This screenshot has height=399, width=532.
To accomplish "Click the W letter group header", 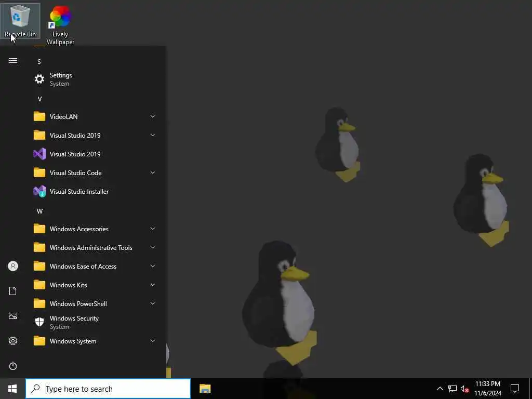I will coord(39,211).
